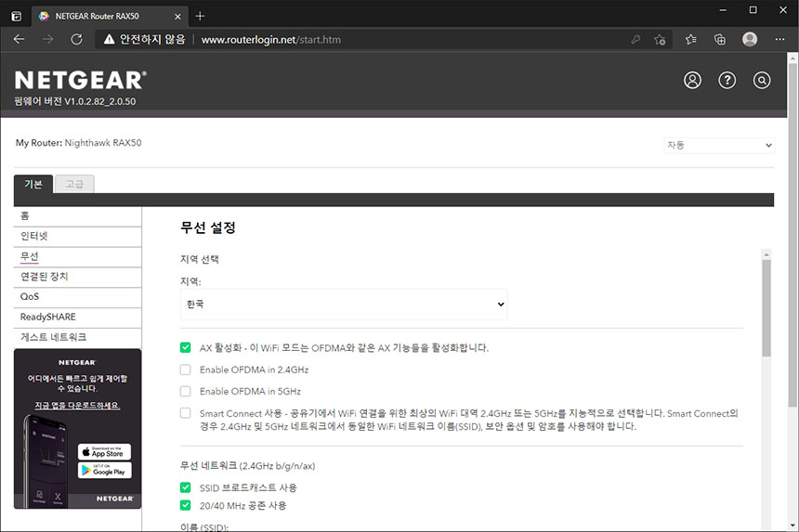Click the browser page scroll down arrow
Screen dimensions: 799x532
[792, 526]
